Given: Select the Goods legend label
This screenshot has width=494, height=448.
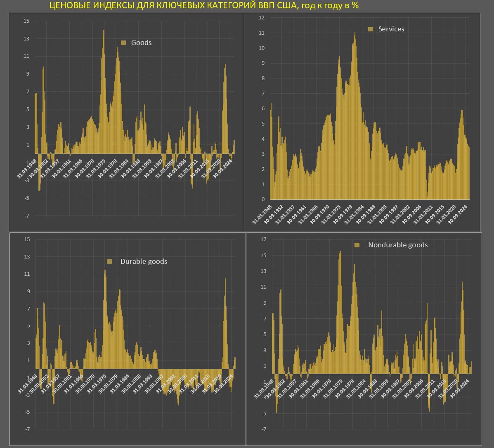Looking at the screenshot, I should coord(141,43).
